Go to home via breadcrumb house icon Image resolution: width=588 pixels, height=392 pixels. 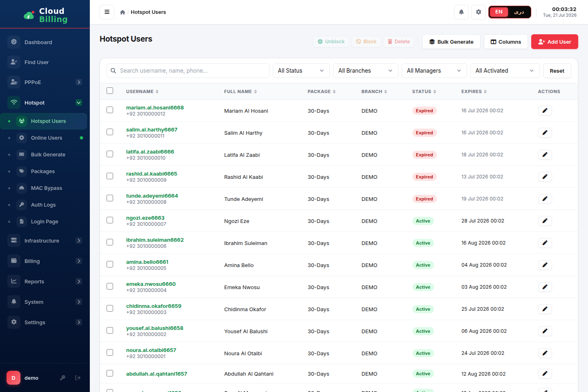point(122,12)
